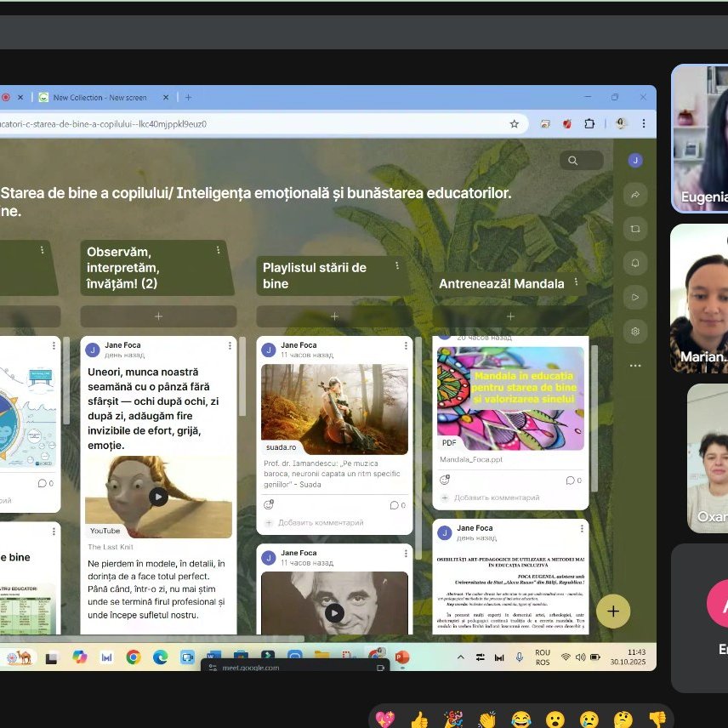
Task: Switch to the New Collection browser tab
Action: click(98, 98)
